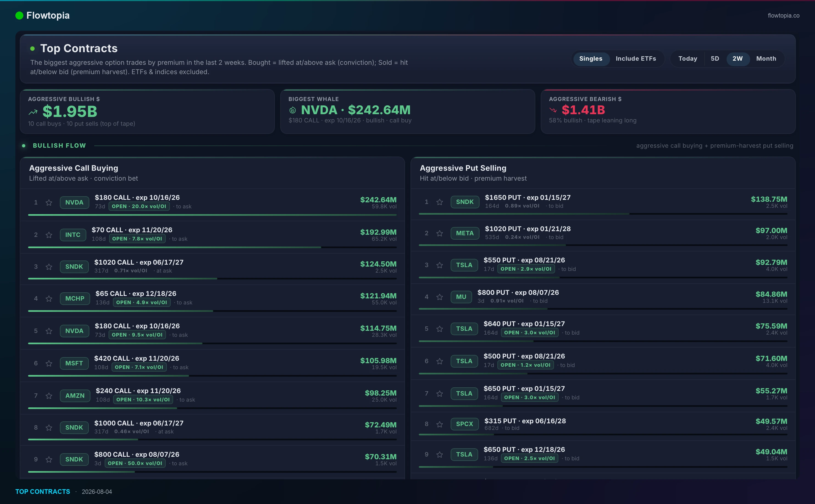815x504 pixels.
Task: Open the MCHP ticker tag
Action: pyautogui.click(x=75, y=298)
